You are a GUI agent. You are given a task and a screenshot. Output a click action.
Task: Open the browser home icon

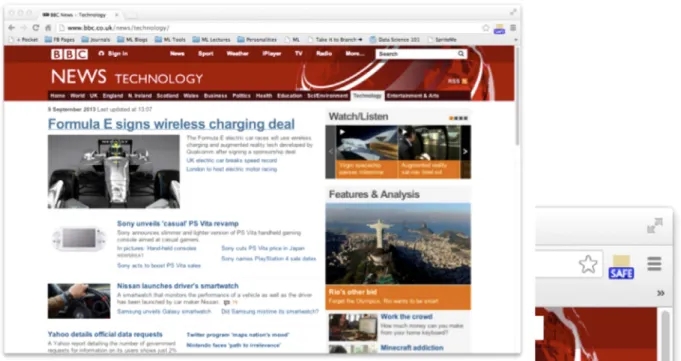point(48,28)
